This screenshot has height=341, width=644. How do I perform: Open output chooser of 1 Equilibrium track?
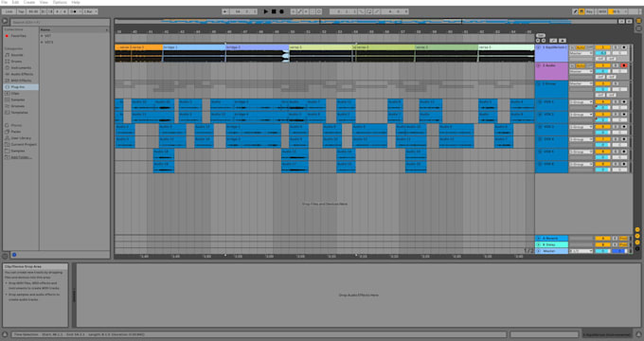(581, 53)
